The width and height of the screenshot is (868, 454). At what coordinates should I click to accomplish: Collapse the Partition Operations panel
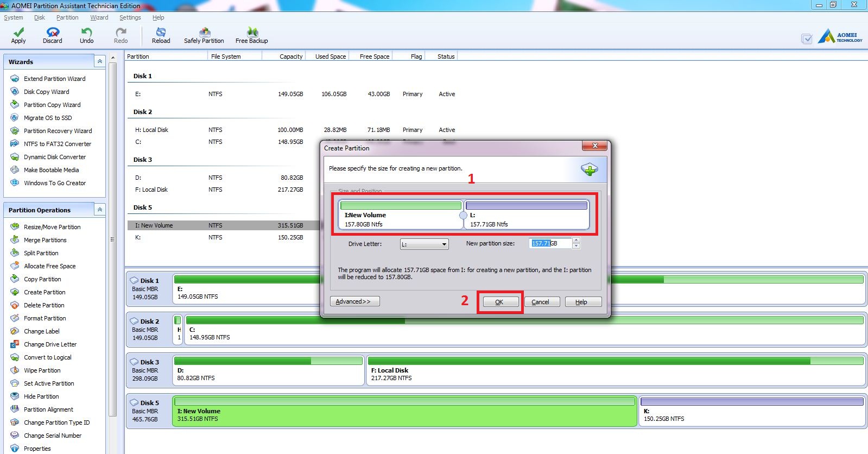[x=100, y=210]
